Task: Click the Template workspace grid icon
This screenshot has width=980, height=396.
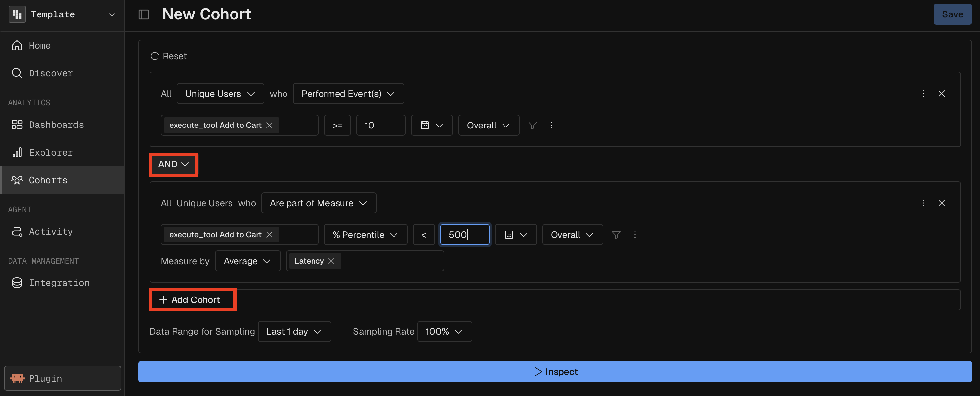Action: [x=17, y=14]
